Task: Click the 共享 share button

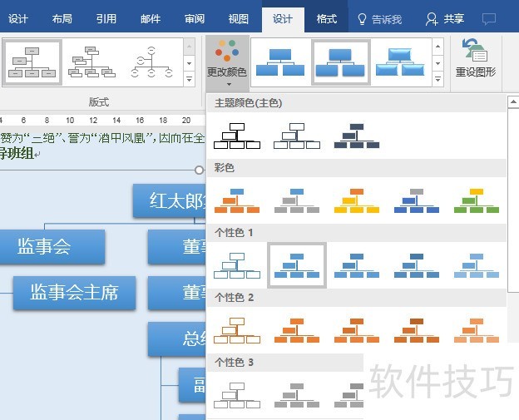Action: [x=444, y=19]
